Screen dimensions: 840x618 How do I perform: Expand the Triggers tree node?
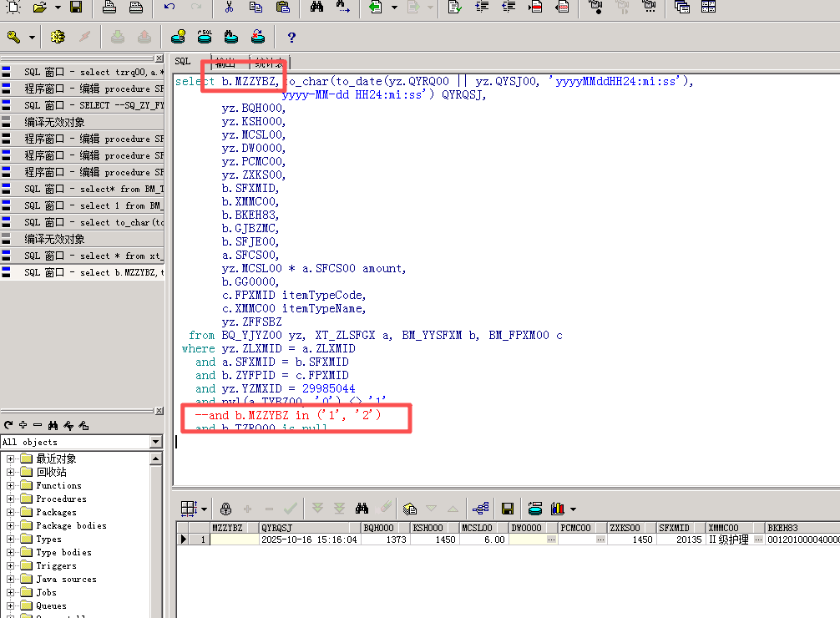(11, 565)
